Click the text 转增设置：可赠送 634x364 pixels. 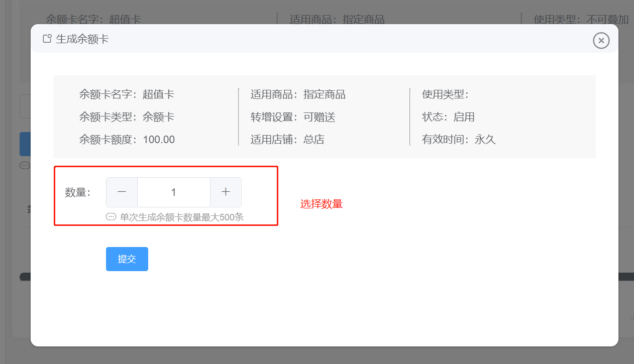coord(293,117)
